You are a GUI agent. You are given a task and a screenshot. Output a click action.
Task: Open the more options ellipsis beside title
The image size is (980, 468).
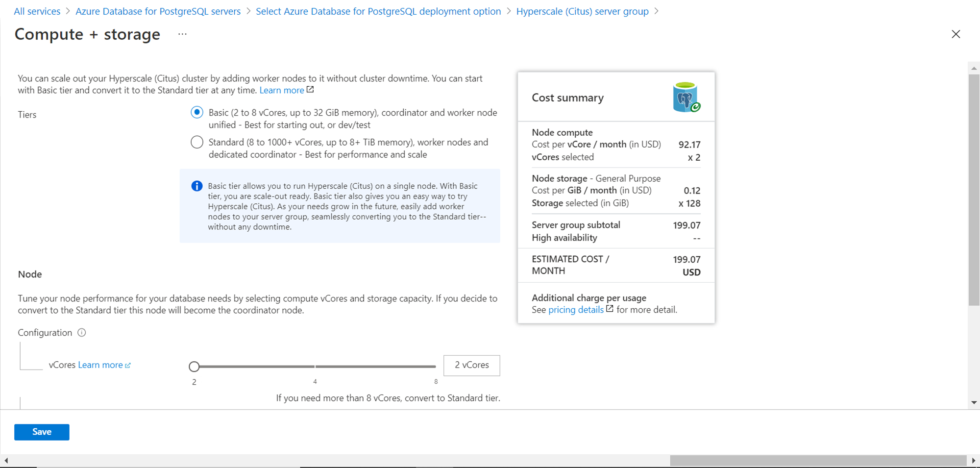tap(182, 34)
